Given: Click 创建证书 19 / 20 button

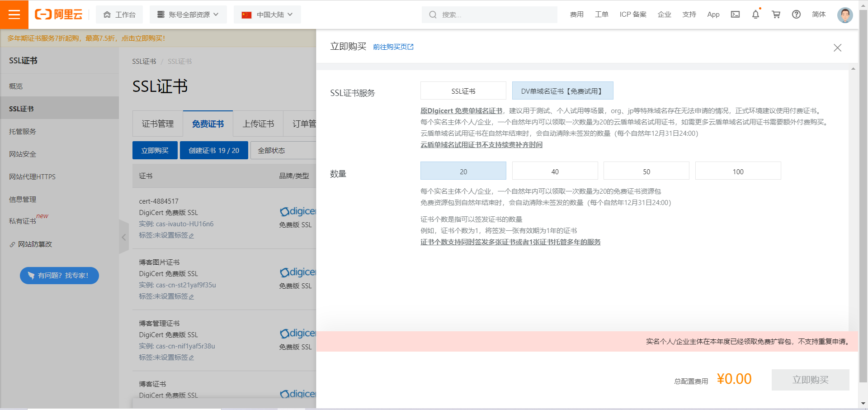Looking at the screenshot, I should 214,150.
